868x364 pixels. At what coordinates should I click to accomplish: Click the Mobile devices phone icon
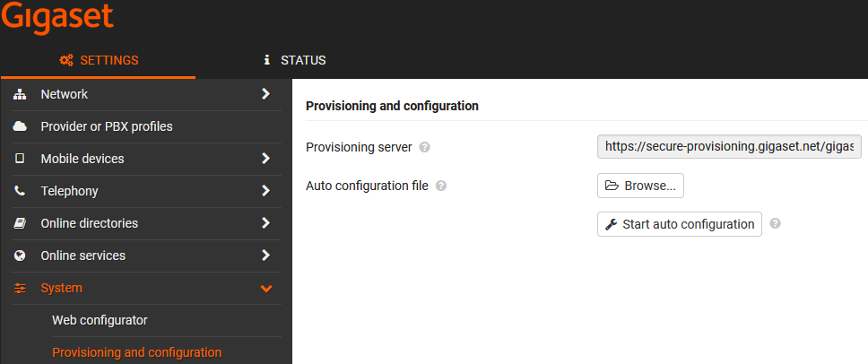pos(20,159)
